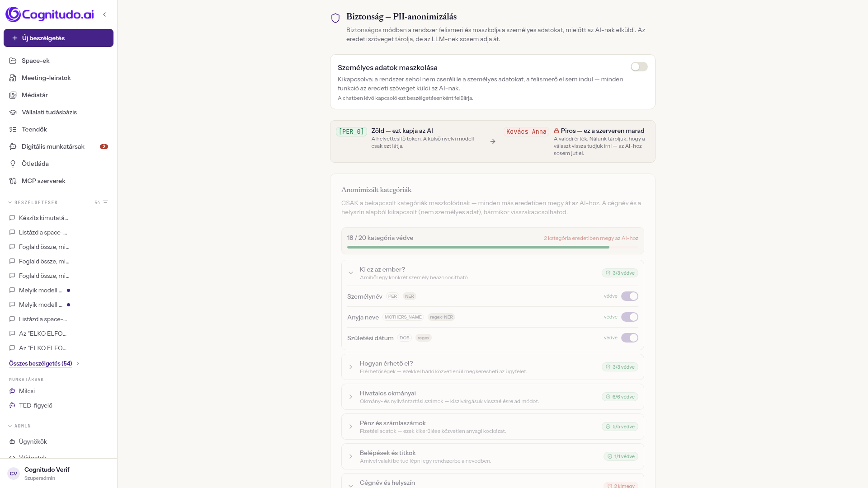Open link Összes beszélgetés (54)

tap(41, 363)
